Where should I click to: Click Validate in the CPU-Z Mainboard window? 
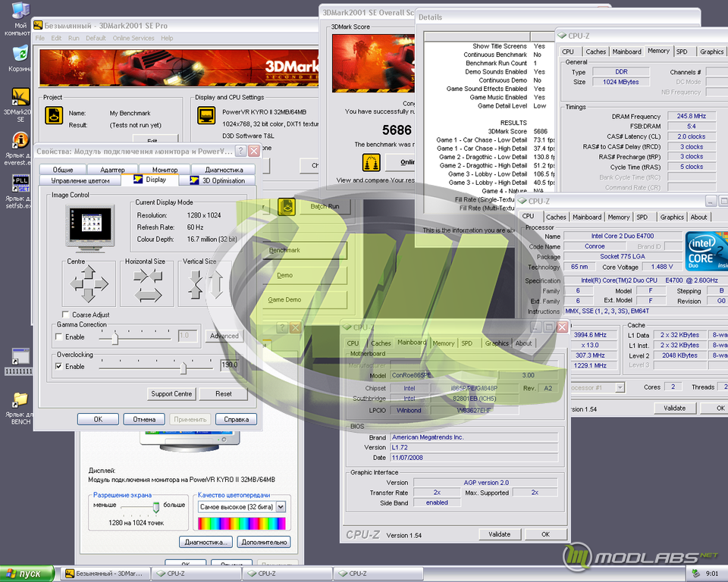pos(499,534)
